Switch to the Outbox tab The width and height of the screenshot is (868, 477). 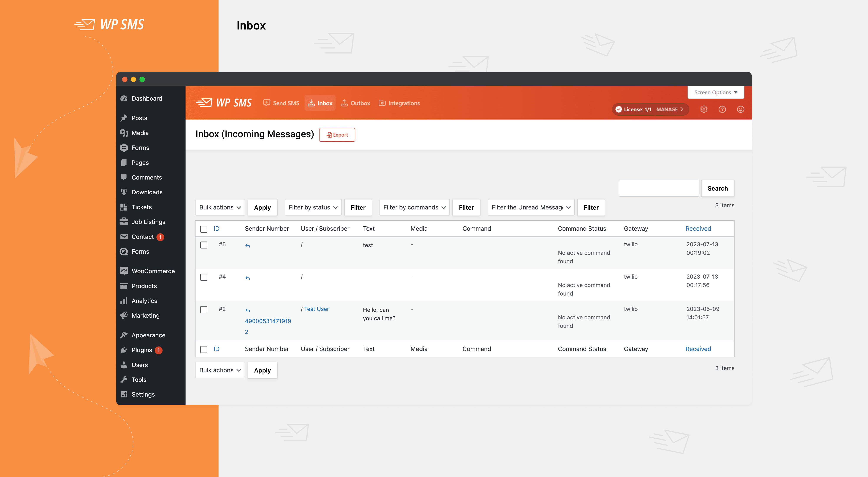(x=355, y=103)
